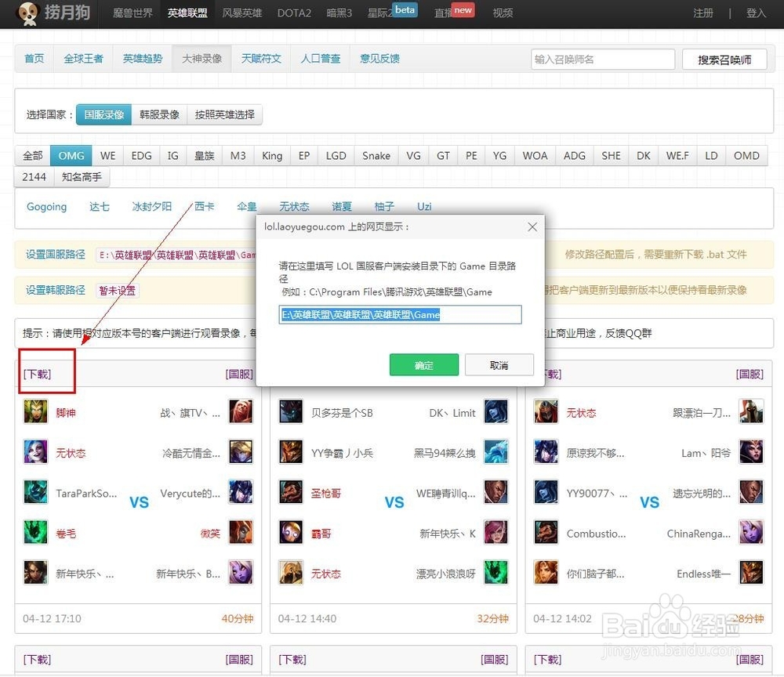Focus the 输入召唤师名 search field
Viewport: 784px width, 677px height.
tap(602, 60)
